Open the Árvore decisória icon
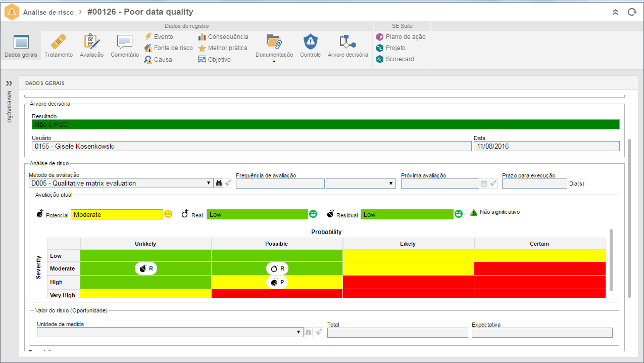The image size is (644, 363). (348, 41)
